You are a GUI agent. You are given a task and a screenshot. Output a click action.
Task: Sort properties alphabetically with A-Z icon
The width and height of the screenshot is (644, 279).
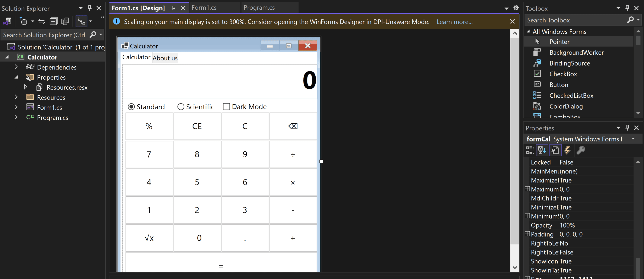tap(542, 150)
